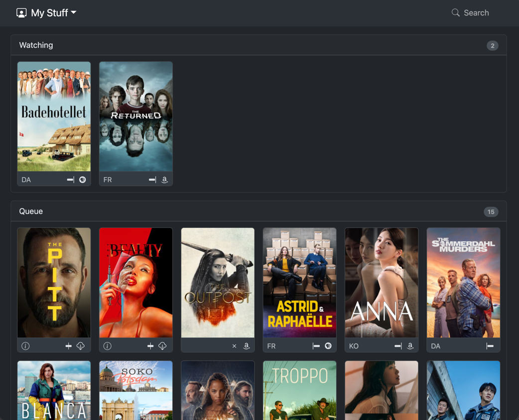
Task: Click the progress bar icon on Badehotellet
Action: pyautogui.click(x=71, y=180)
